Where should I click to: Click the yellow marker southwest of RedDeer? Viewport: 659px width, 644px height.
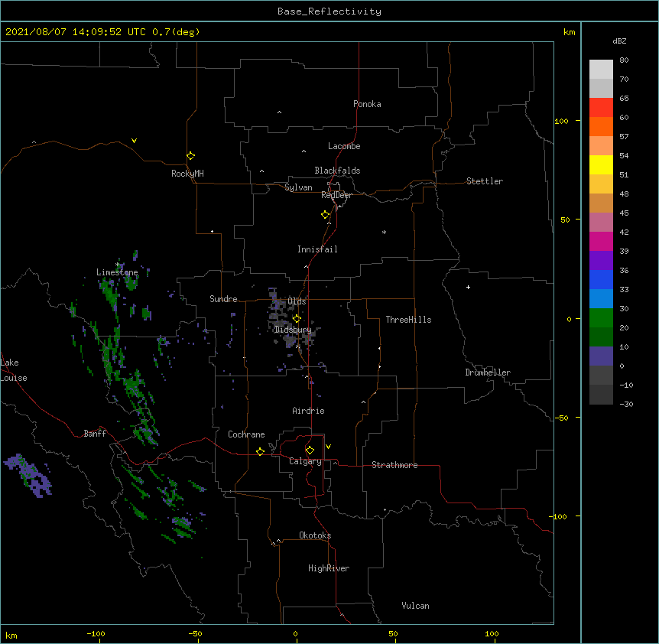326,214
